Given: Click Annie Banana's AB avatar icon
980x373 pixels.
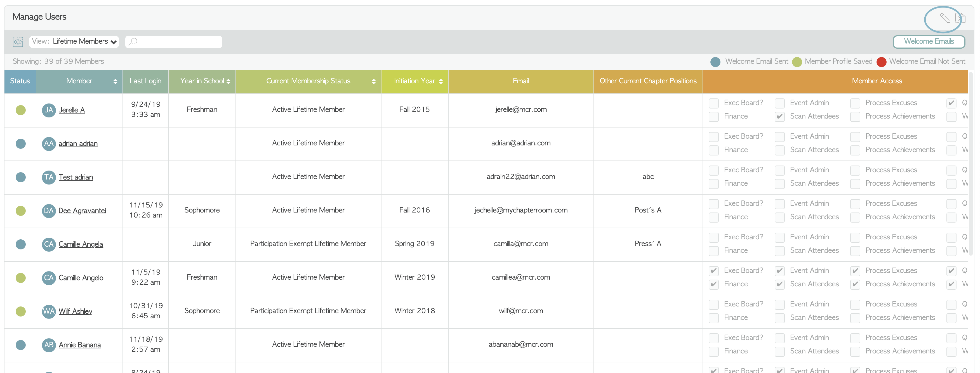Looking at the screenshot, I should click(x=49, y=345).
